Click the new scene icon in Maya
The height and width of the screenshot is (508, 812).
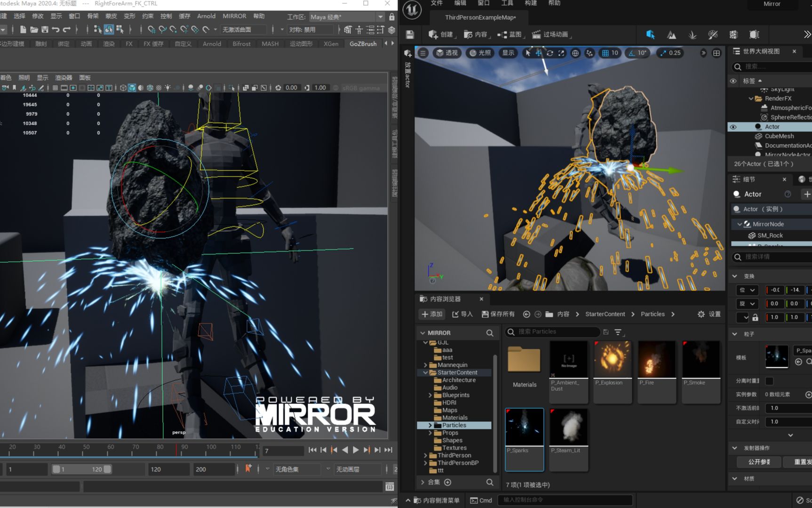pyautogui.click(x=23, y=30)
